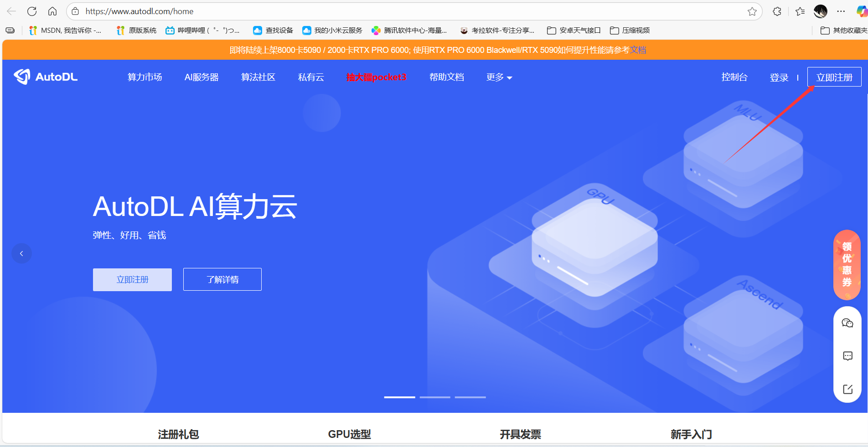Screen dimensions: 868x447
Task: Open the browser extensions icon
Action: click(x=777, y=11)
